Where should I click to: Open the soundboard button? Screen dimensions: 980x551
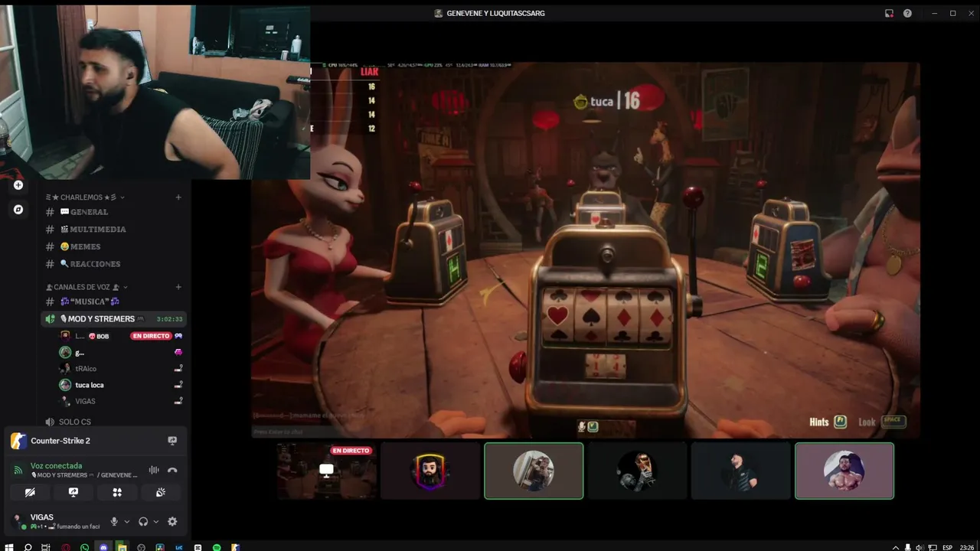click(161, 492)
